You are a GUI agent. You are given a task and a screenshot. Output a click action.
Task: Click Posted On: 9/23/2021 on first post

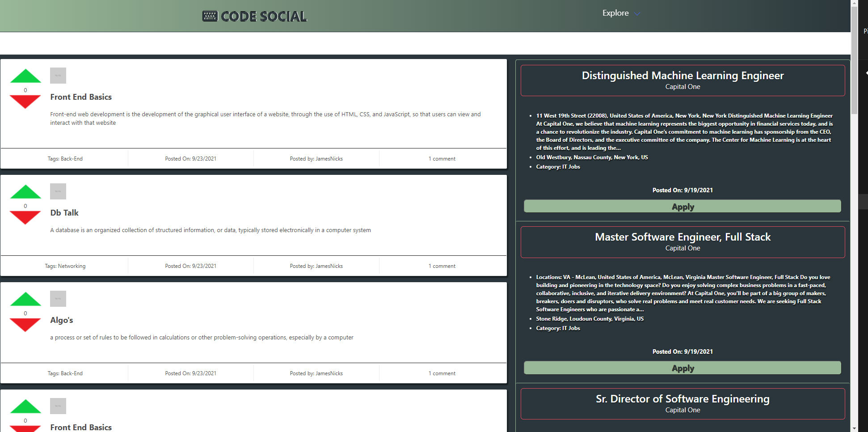(x=191, y=159)
